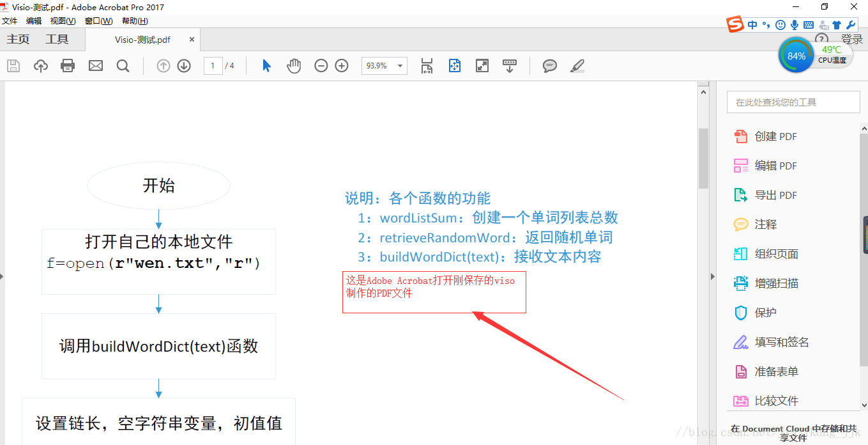The width and height of the screenshot is (868, 445).
Task: Click fit width scrolling icon
Action: coord(427,66)
